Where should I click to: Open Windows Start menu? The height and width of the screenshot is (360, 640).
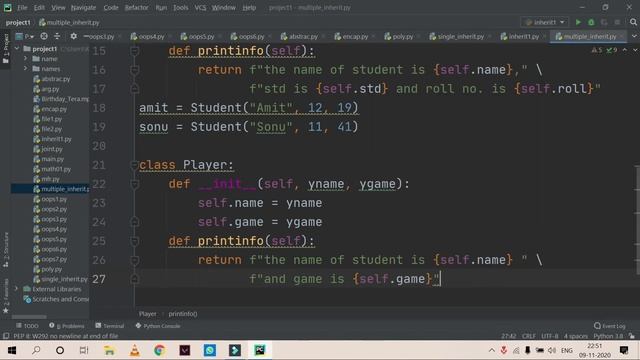click(12, 350)
